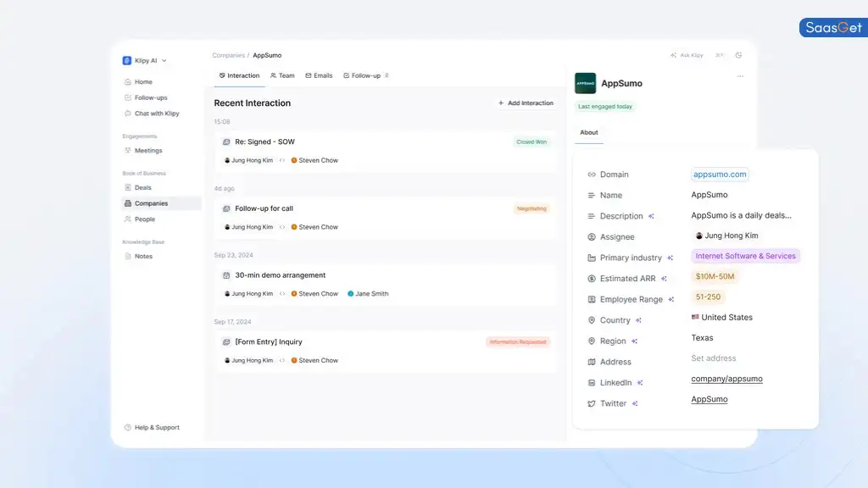The image size is (868, 488).
Task: Click the Add Interaction button
Action: click(526, 103)
